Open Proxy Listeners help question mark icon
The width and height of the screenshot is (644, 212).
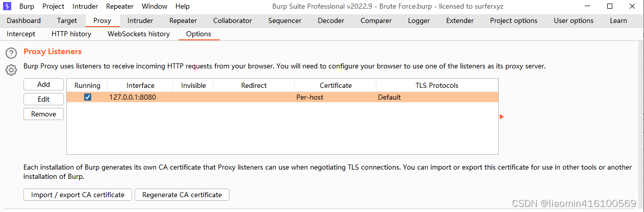coord(11,53)
